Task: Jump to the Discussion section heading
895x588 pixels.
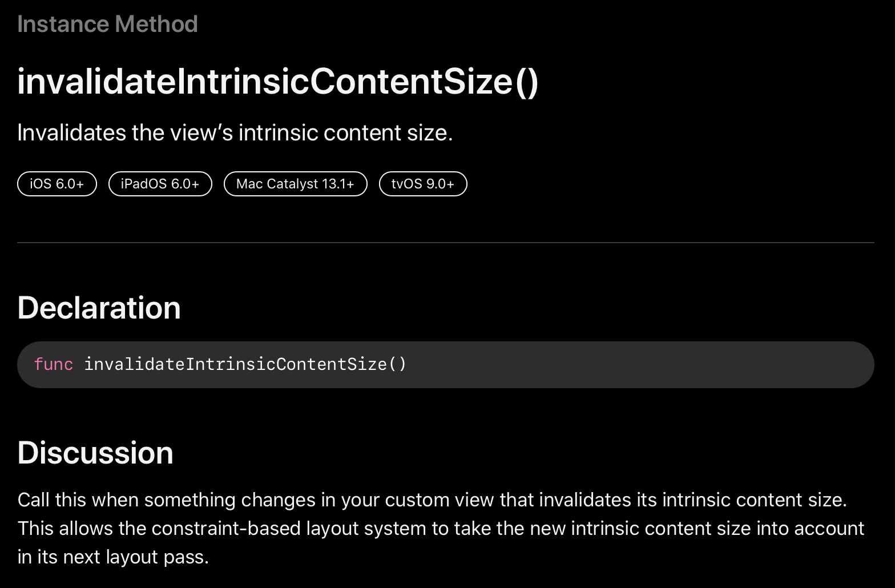Action: click(x=95, y=453)
